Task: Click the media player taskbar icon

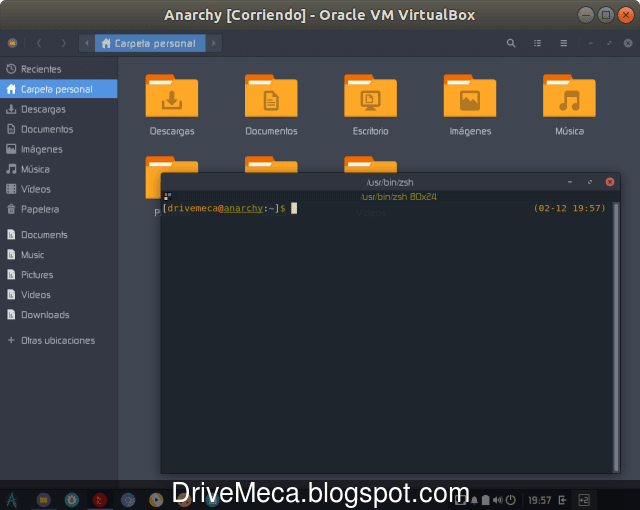Action: (x=156, y=499)
